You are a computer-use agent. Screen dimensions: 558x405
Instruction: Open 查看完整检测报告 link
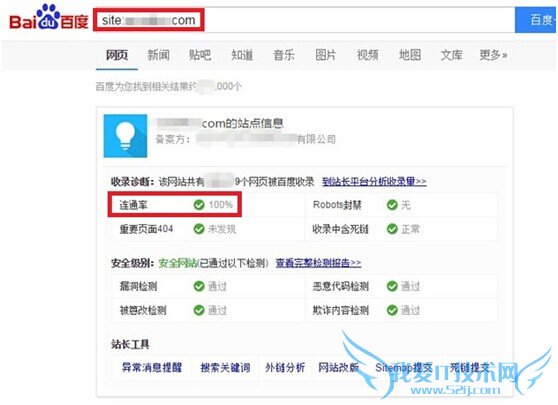[x=319, y=263]
